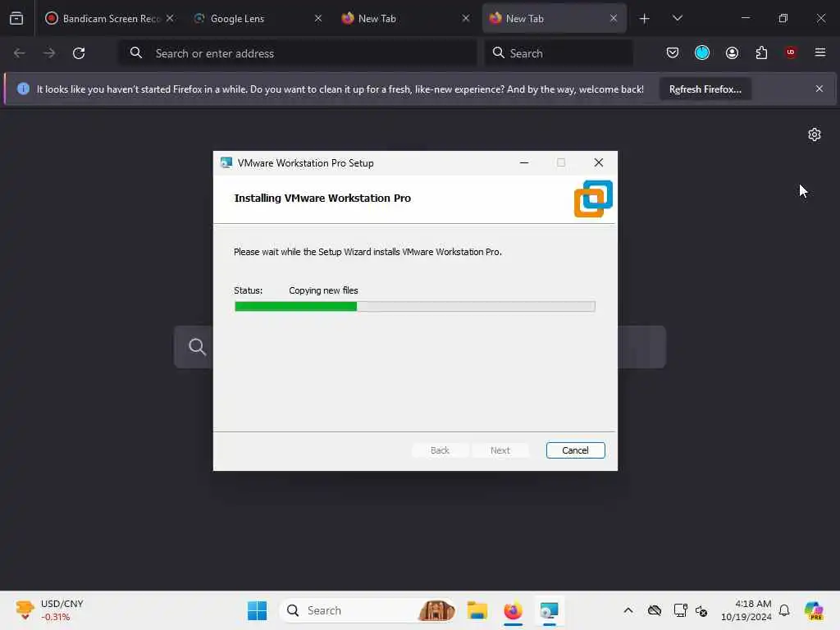
Task: Click the Firefox View icon
Action: click(16, 18)
